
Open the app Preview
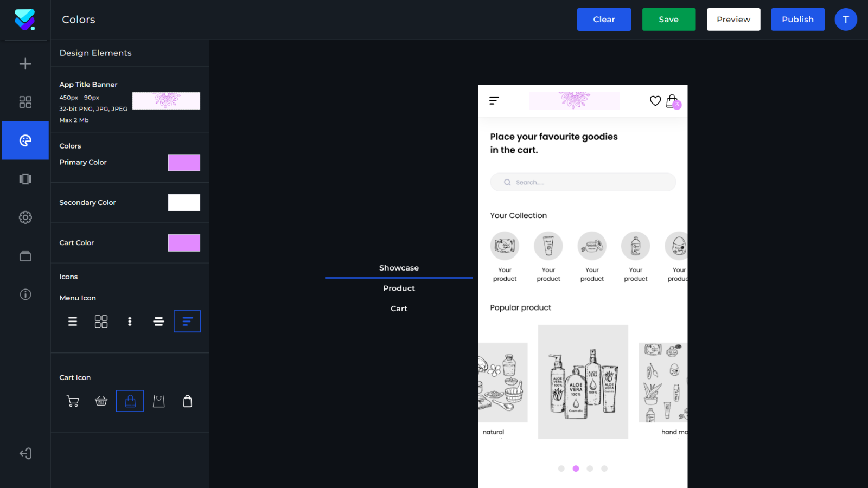(x=733, y=19)
